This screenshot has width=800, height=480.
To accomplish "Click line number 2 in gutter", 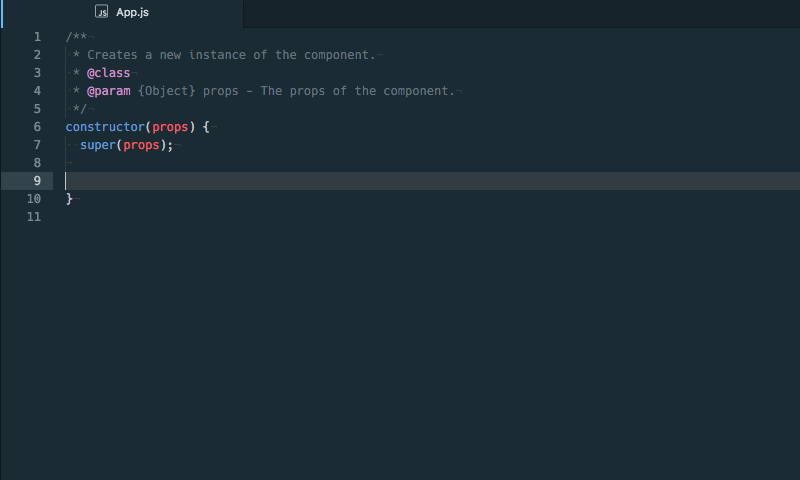I will tap(37, 55).
